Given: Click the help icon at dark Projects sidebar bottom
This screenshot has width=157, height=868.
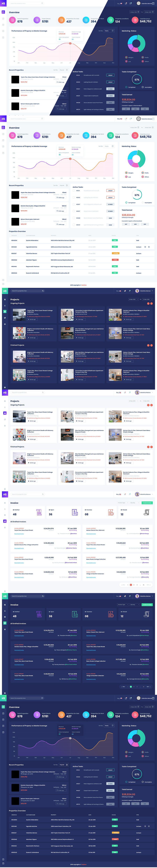Looking at the screenshot, I should pos(5,387).
